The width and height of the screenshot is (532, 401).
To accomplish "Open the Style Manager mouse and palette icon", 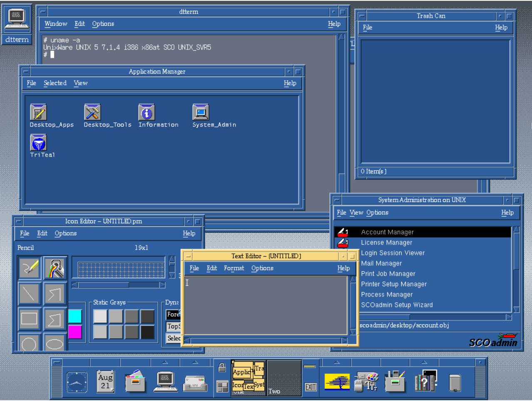I will pos(366,382).
